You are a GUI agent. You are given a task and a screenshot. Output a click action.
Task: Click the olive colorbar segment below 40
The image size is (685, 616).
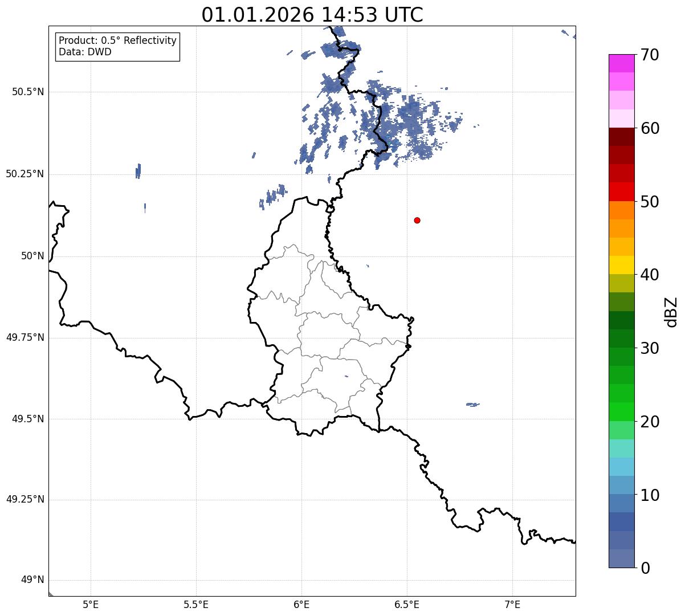(x=622, y=283)
